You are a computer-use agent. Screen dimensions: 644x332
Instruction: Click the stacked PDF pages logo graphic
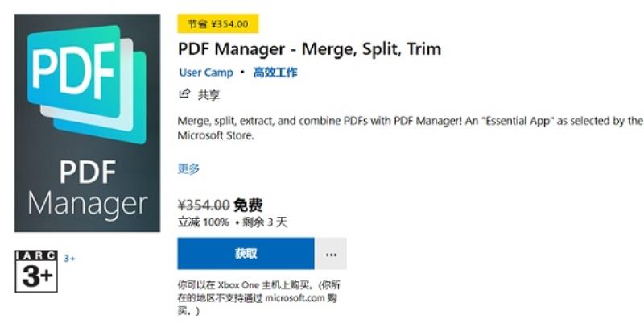point(87,85)
